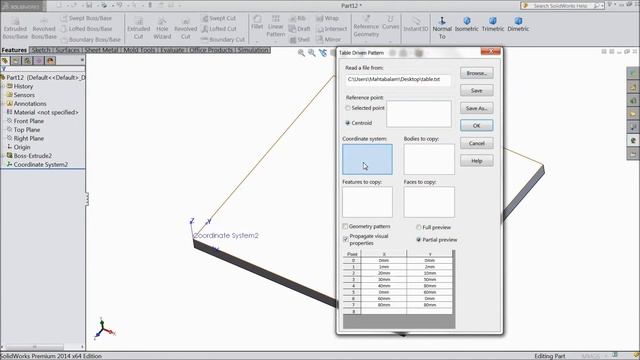Screen dimensions: 640x360
Task: Choose the Partial preview option
Action: [x=418, y=240]
